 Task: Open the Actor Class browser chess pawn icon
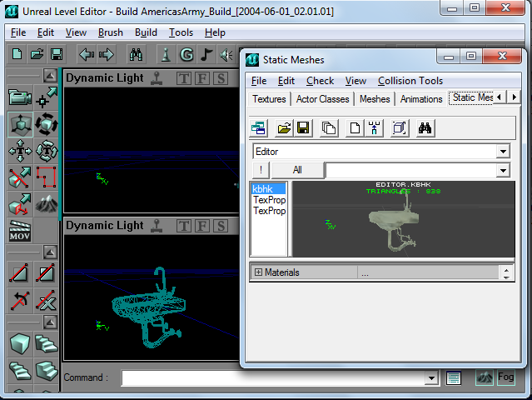166,54
